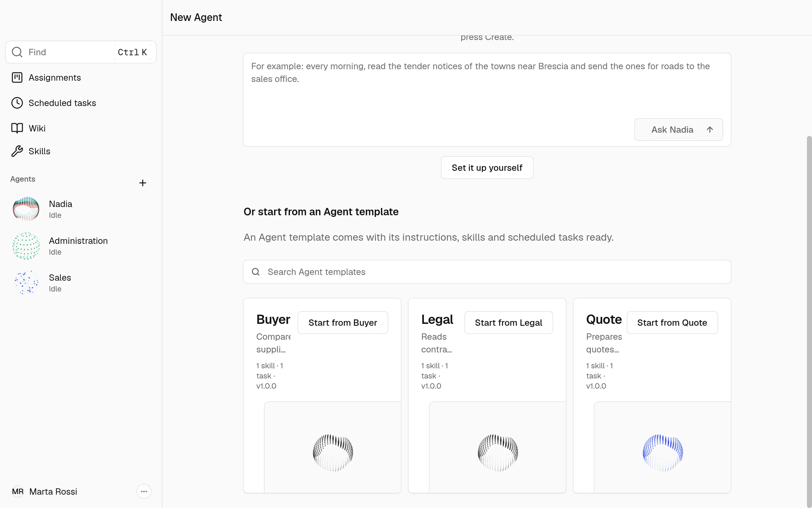Click the Buyer template preview orb
The image size is (812, 508).
333,452
